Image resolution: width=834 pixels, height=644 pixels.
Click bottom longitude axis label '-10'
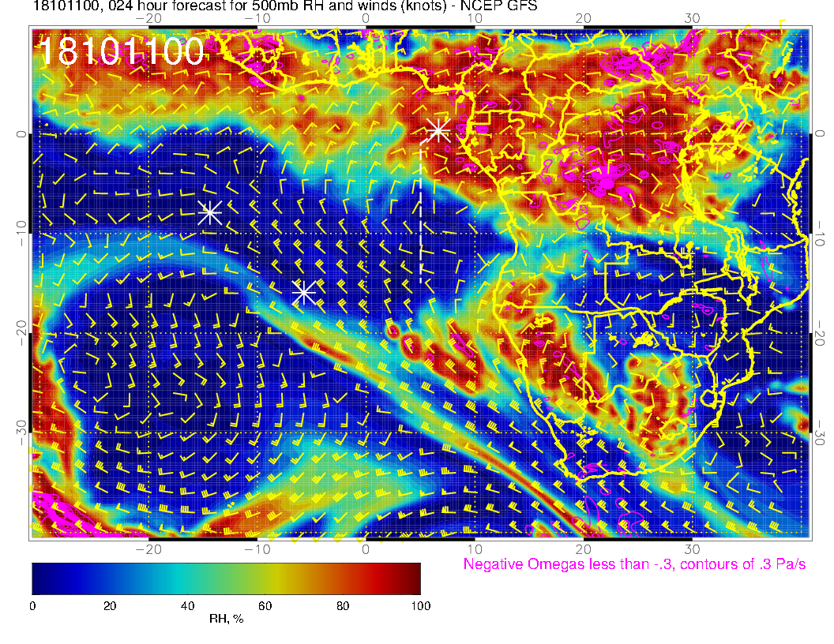click(x=257, y=549)
